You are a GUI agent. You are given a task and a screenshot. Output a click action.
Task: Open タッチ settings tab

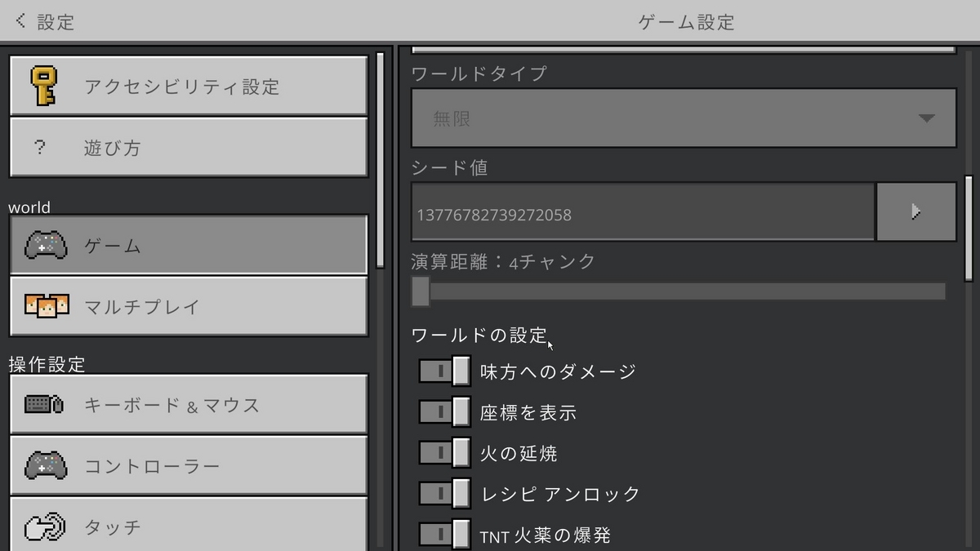click(189, 524)
